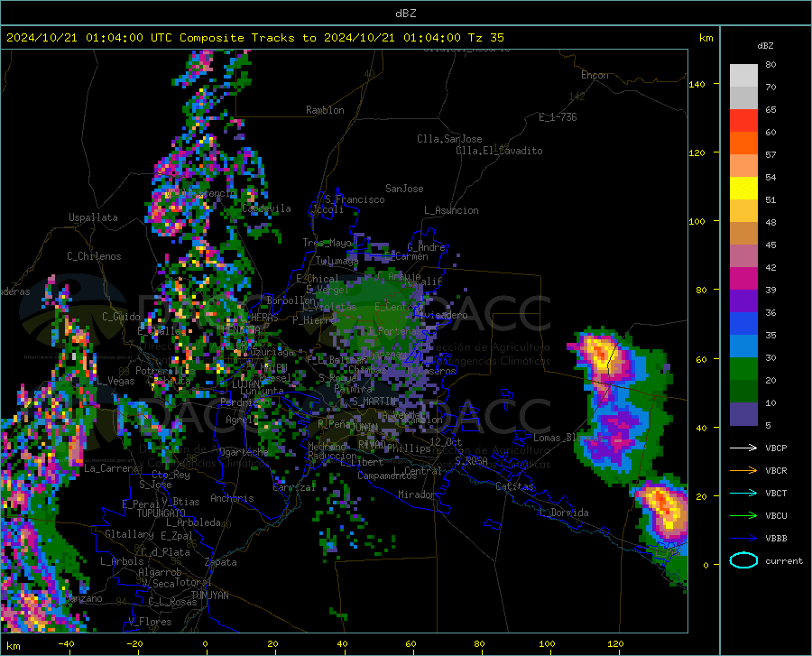The width and height of the screenshot is (812, 656).
Task: Click the cyan VBCT arrow icon
Action: pos(743,493)
